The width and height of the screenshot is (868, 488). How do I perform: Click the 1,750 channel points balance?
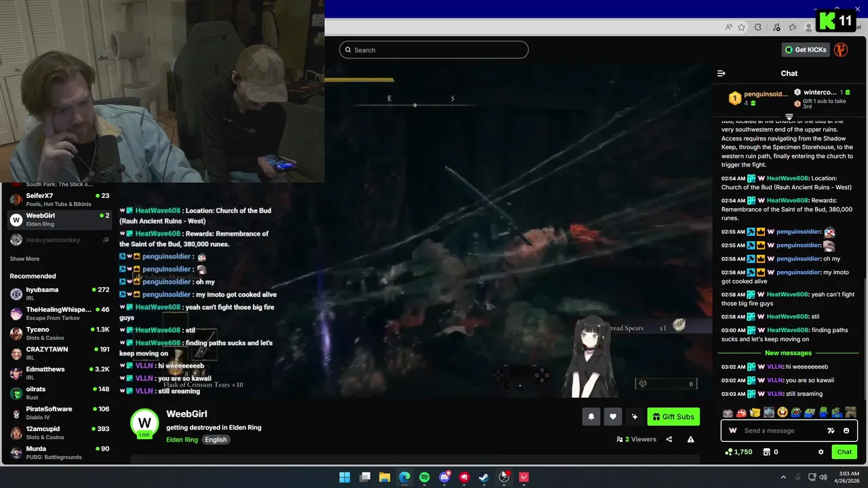click(x=738, y=452)
